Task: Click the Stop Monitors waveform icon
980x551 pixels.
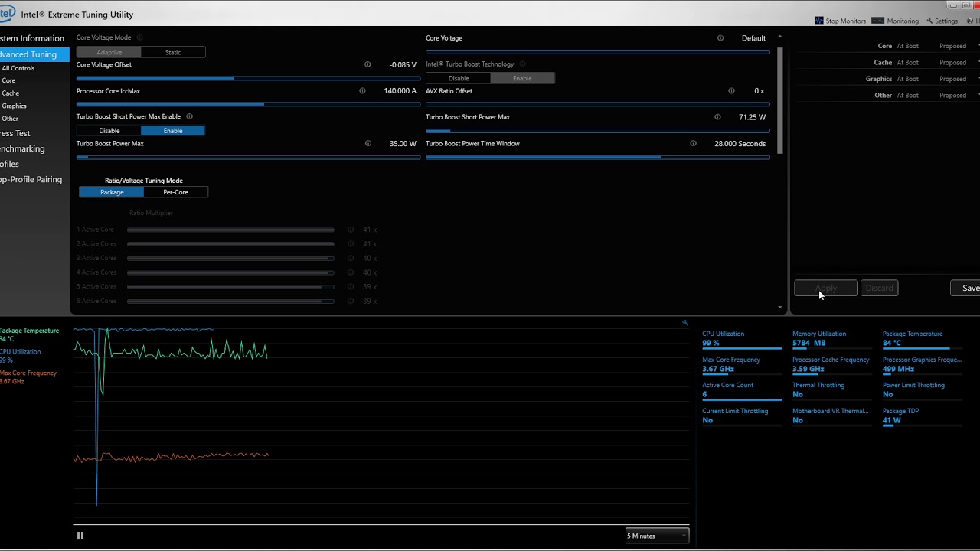Action: tap(819, 21)
